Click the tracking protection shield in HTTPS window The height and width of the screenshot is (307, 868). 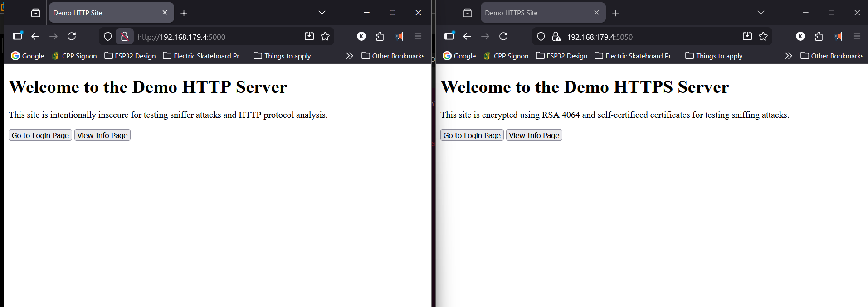point(541,37)
